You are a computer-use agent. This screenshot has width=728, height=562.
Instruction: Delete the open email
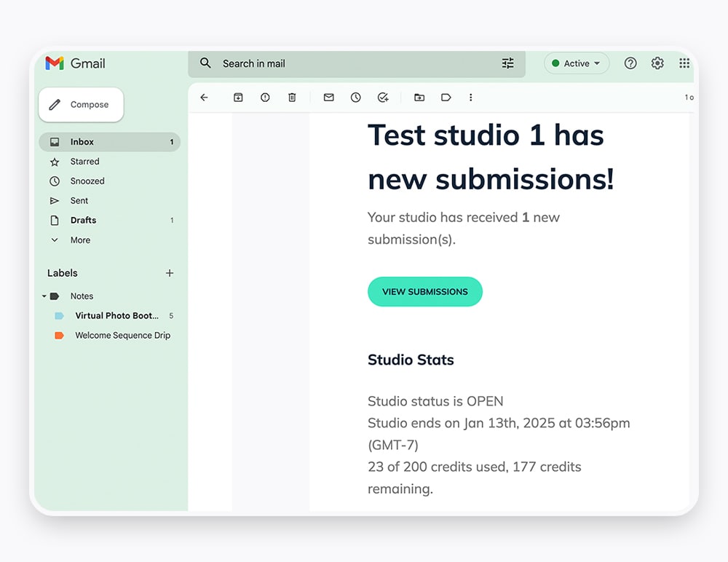[292, 97]
